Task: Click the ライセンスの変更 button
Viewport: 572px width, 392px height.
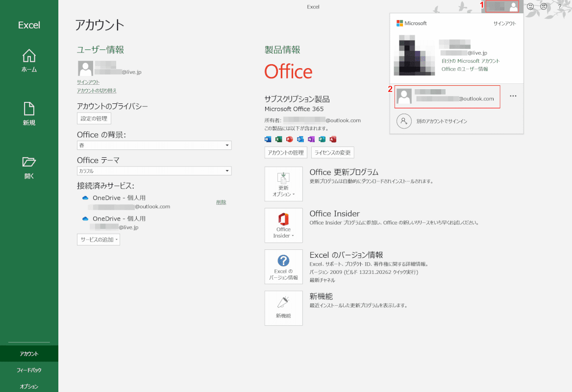Action: click(x=332, y=152)
